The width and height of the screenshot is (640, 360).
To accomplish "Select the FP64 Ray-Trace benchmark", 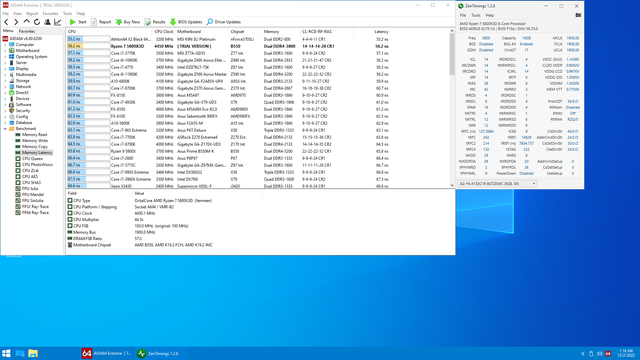I will click(35, 213).
